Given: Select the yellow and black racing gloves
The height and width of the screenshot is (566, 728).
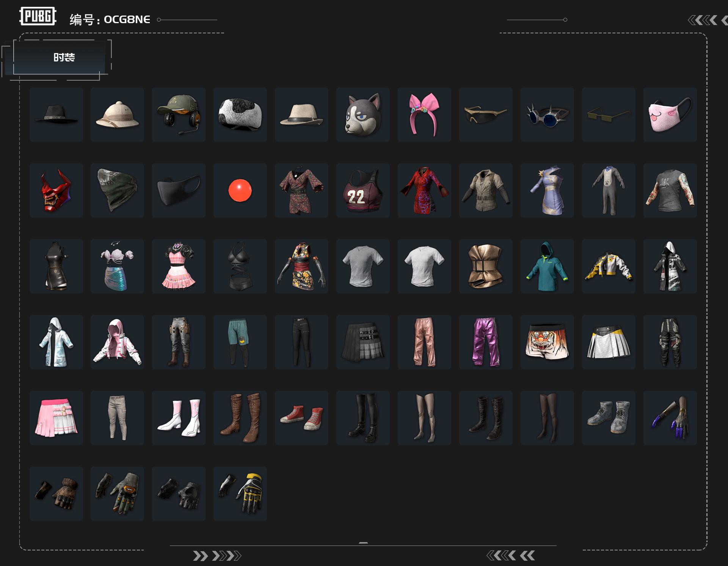Looking at the screenshot, I should click(240, 494).
